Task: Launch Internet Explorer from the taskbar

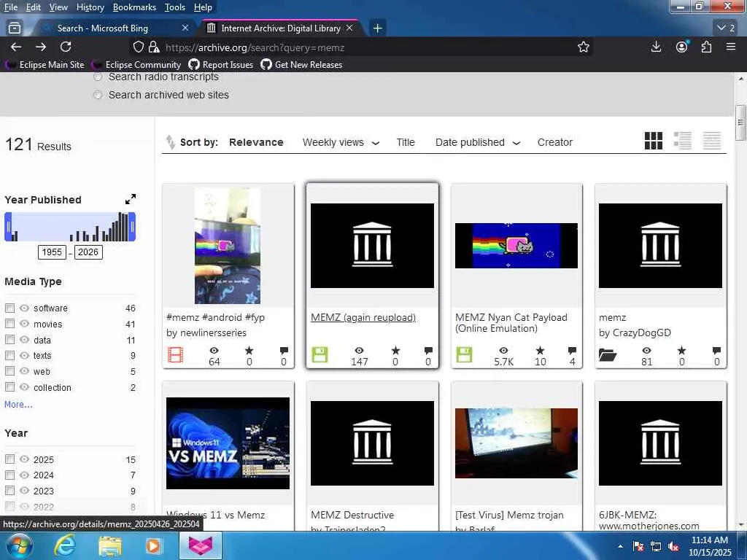Action: tap(65, 545)
